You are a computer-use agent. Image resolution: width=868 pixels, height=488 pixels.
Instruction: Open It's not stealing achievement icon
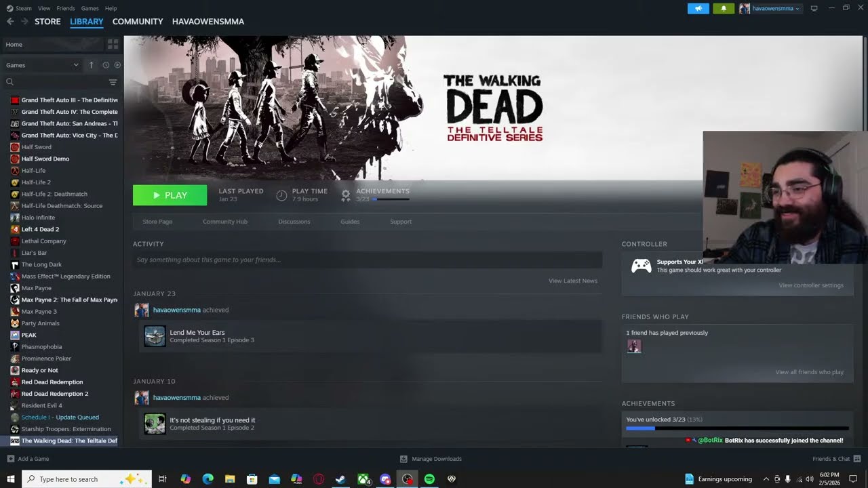pos(155,424)
